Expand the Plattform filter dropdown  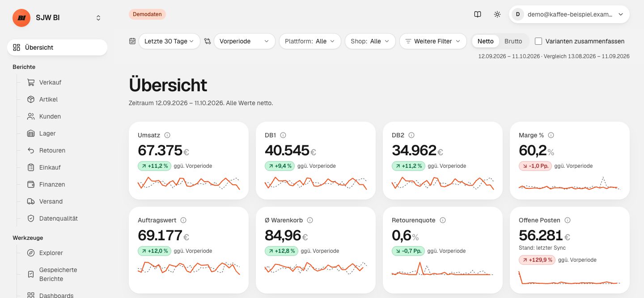tap(310, 41)
